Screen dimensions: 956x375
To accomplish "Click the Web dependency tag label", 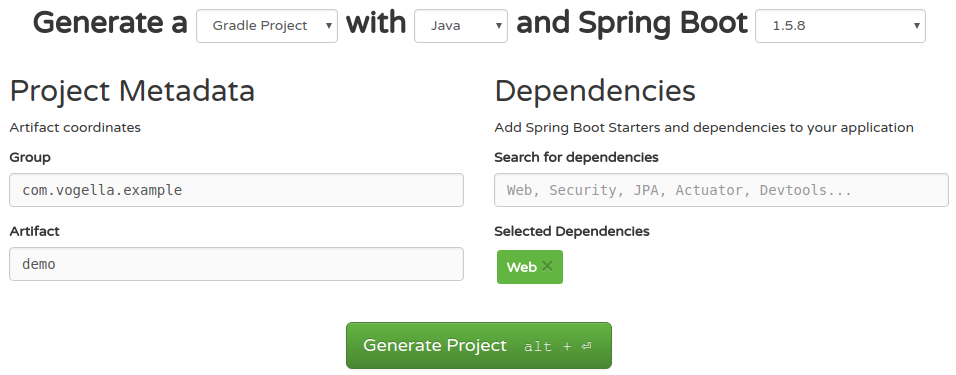I will point(521,267).
